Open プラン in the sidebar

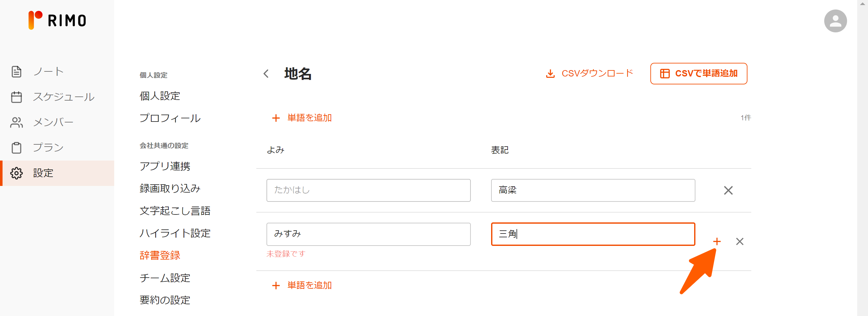(x=48, y=148)
